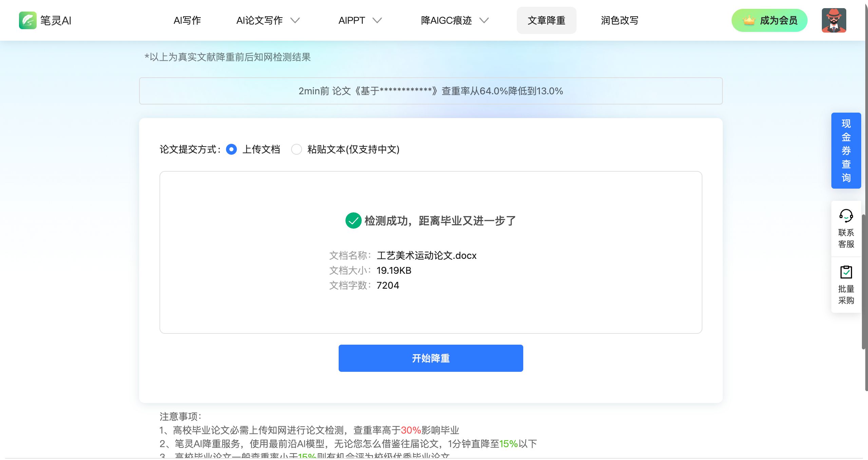Click the green success checkmark icon
The width and height of the screenshot is (868, 460).
click(x=353, y=221)
